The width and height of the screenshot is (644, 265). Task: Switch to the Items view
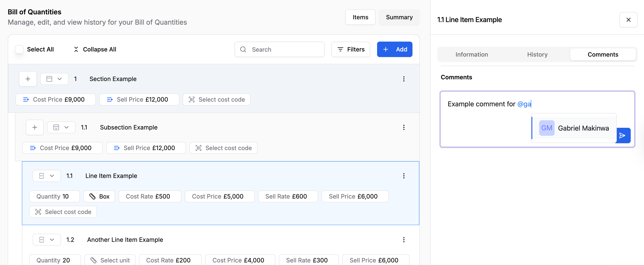360,17
